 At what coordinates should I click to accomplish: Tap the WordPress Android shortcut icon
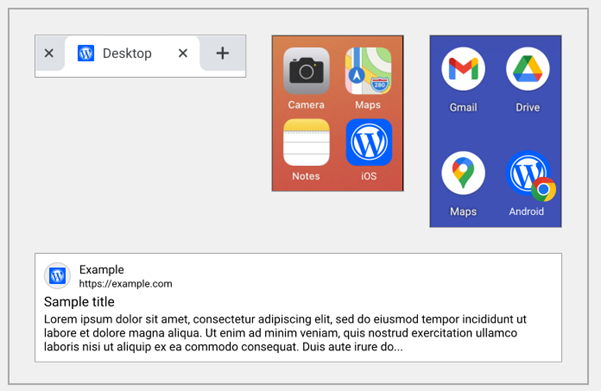[528, 173]
